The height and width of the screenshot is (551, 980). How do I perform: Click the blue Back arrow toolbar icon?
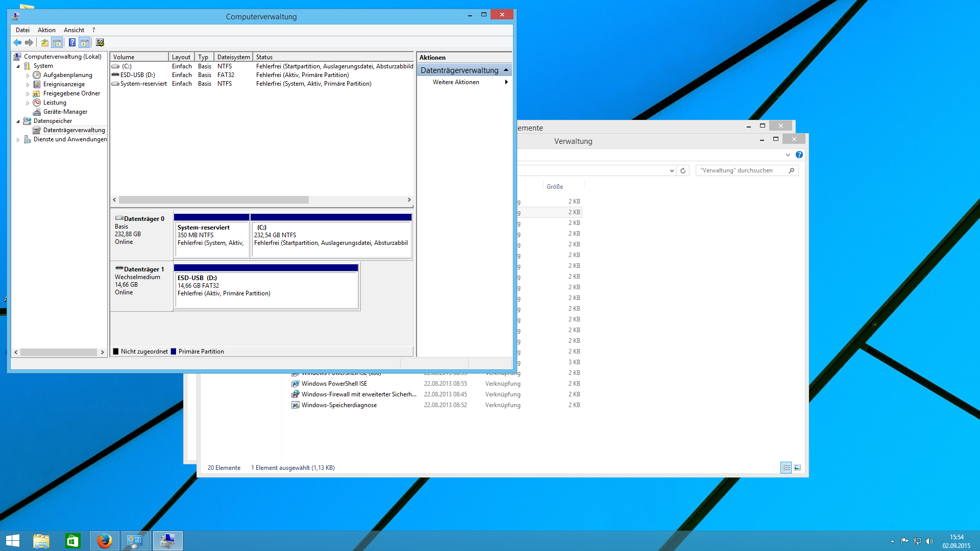tap(17, 42)
